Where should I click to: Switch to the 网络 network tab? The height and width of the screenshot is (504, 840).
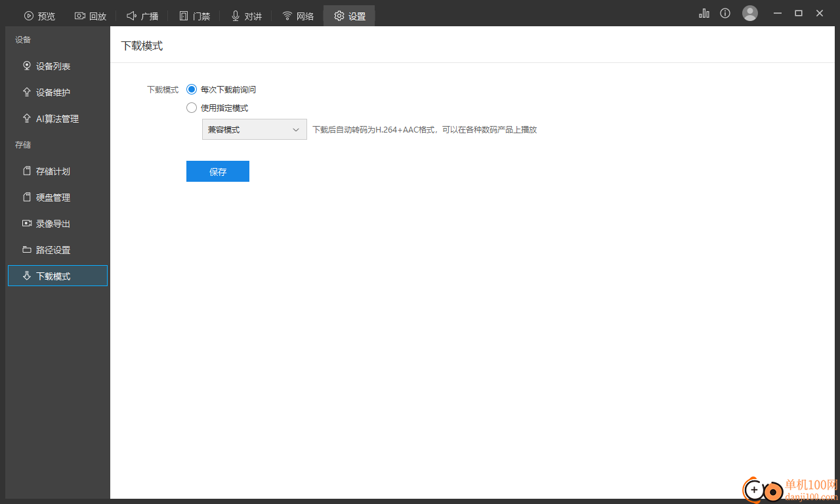click(298, 16)
